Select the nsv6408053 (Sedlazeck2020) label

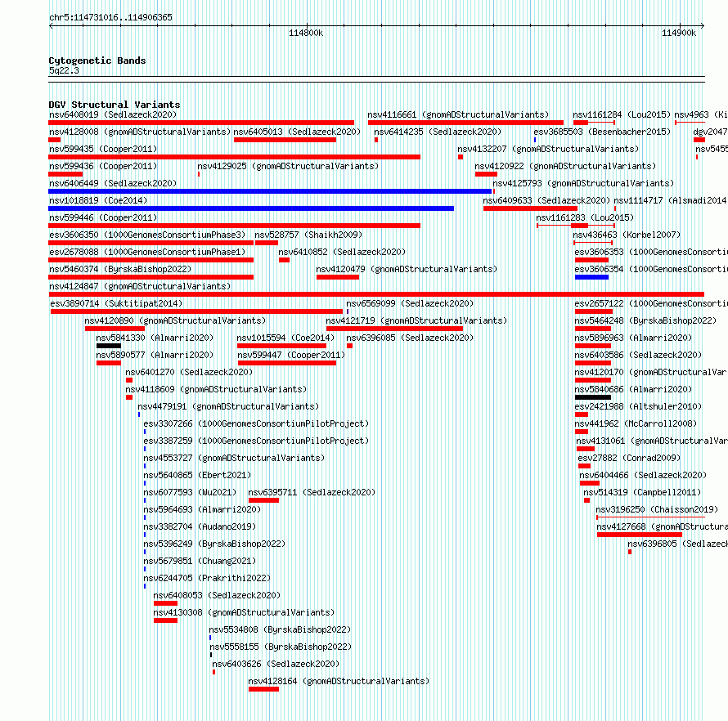[217, 595]
